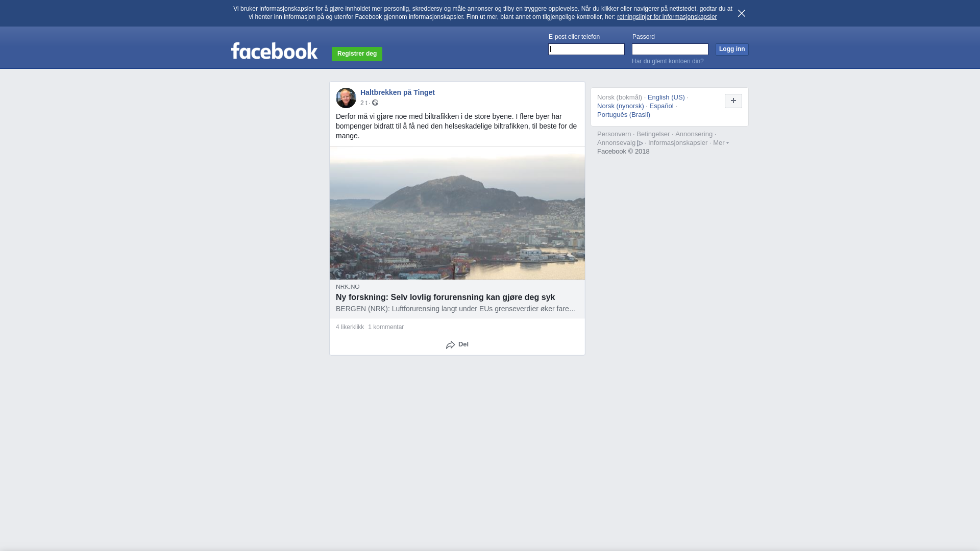
Task: Click the Facebook logo
Action: 274,51
